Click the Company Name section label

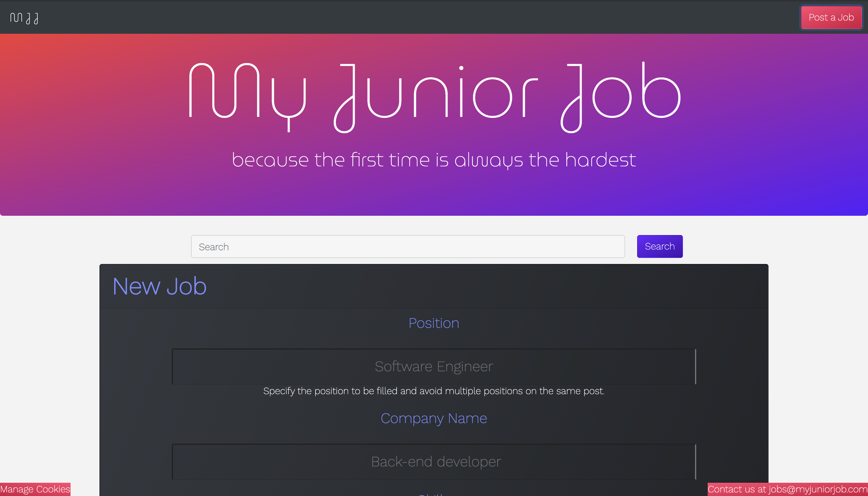(x=434, y=418)
